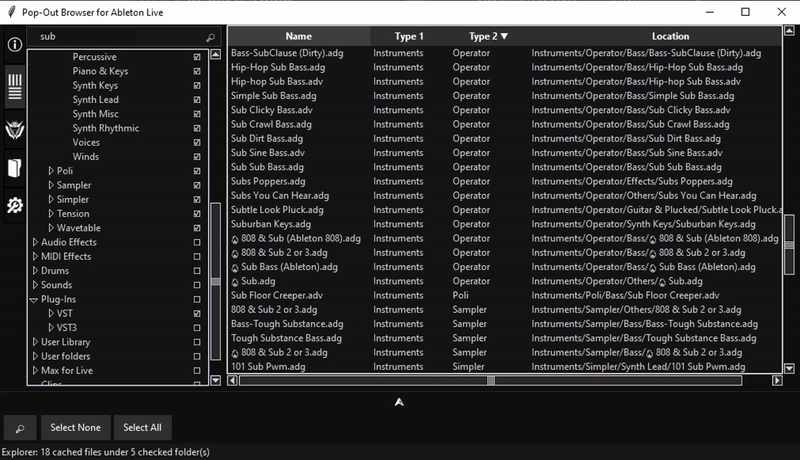Click the Select All button
800x460 pixels.
pos(142,428)
